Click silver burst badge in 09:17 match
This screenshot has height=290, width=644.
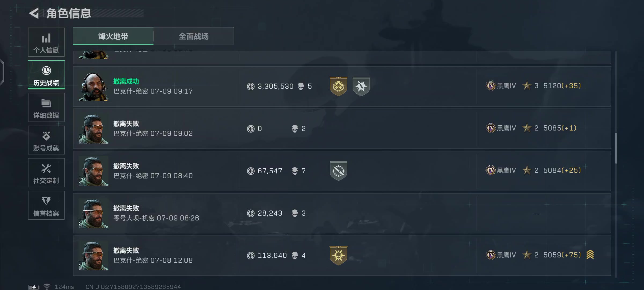tap(361, 86)
